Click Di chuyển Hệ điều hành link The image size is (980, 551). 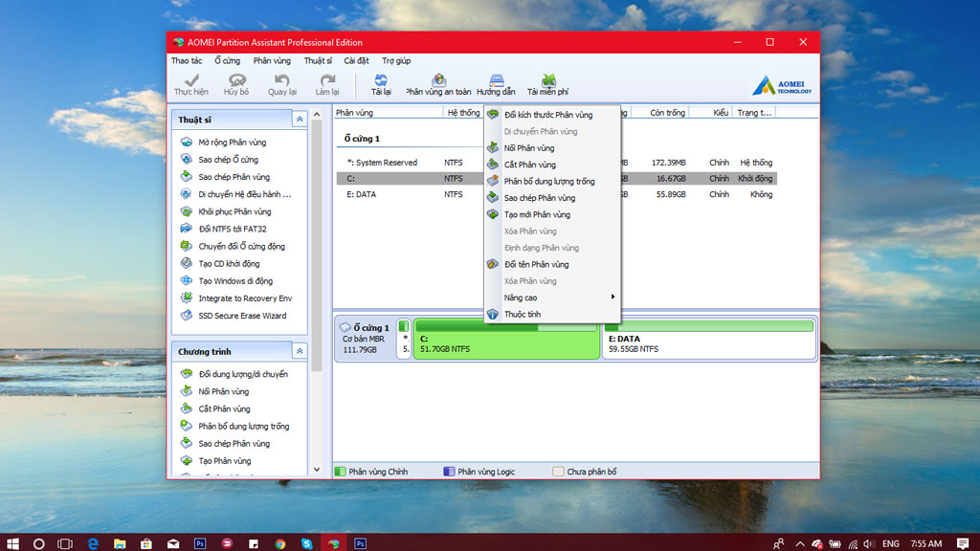point(244,194)
